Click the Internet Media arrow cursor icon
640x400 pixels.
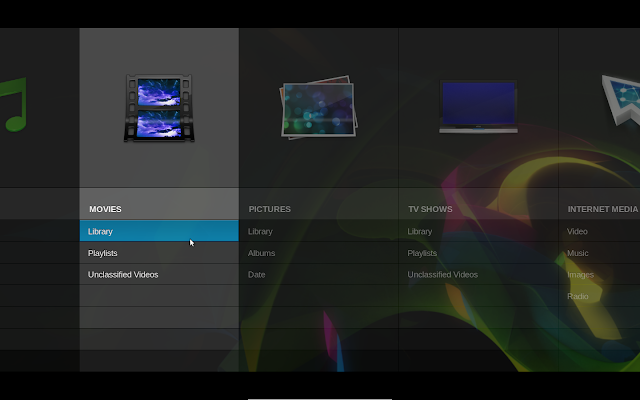[621, 100]
